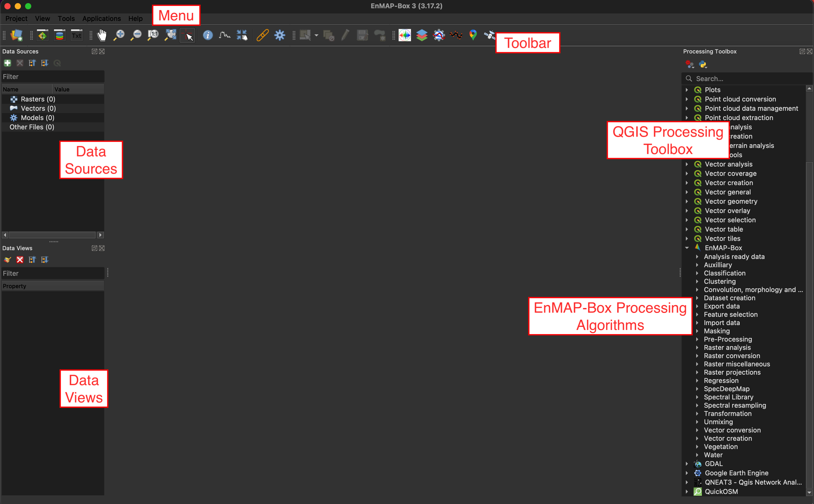The image size is (814, 504).
Task: Click the Python scripts icon in Processing Toolbox
Action: (703, 64)
